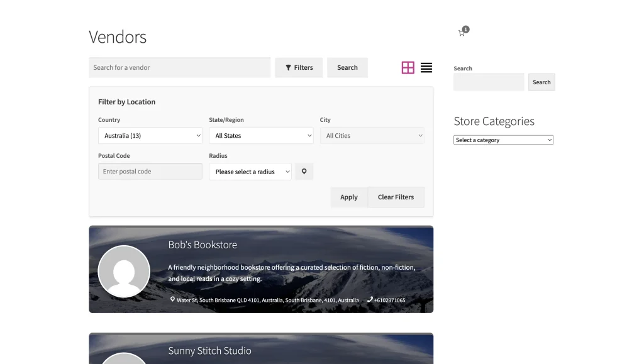Click the funnel icon on Filters button
This screenshot has height=364, width=644.
[287, 67]
